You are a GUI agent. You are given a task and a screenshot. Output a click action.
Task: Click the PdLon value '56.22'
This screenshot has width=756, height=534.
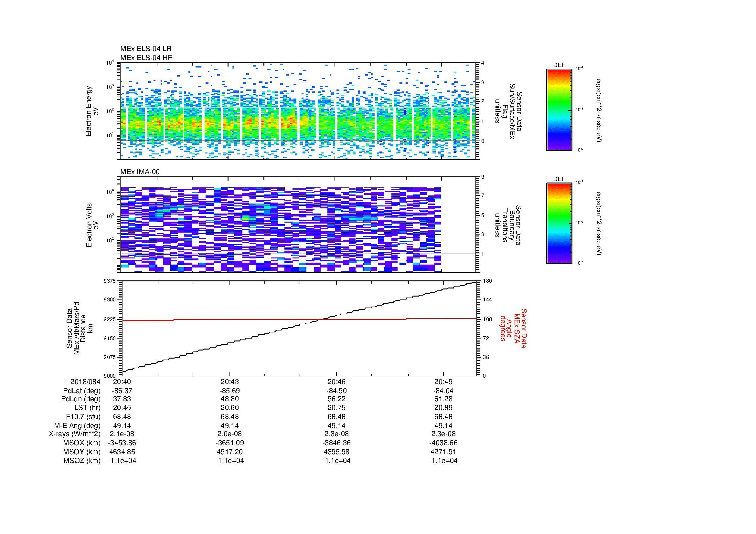pos(336,399)
